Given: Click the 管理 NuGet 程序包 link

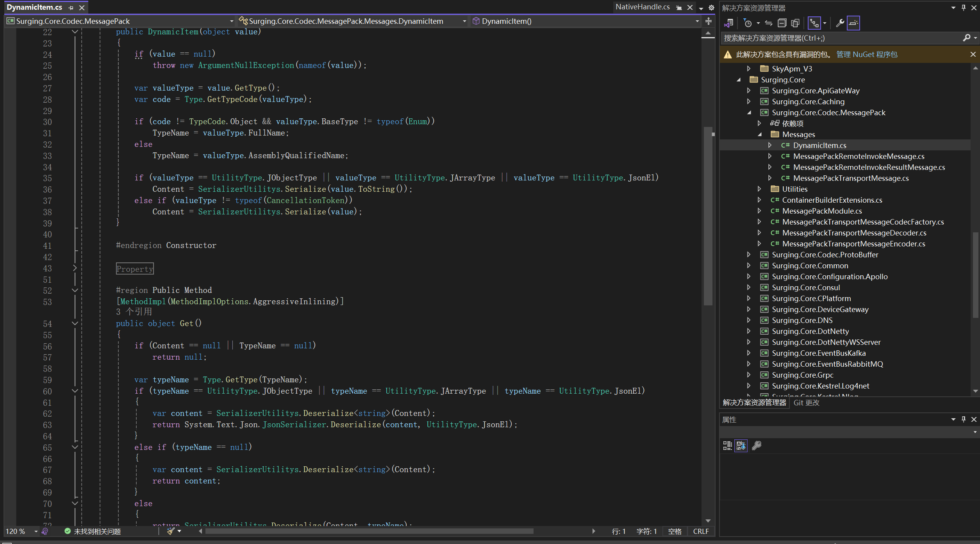Looking at the screenshot, I should pos(867,55).
